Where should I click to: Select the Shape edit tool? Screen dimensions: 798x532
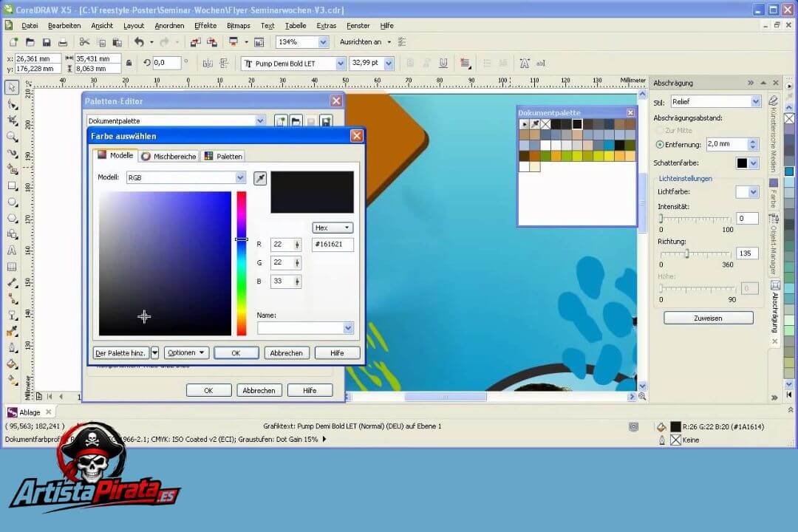tap(13, 104)
